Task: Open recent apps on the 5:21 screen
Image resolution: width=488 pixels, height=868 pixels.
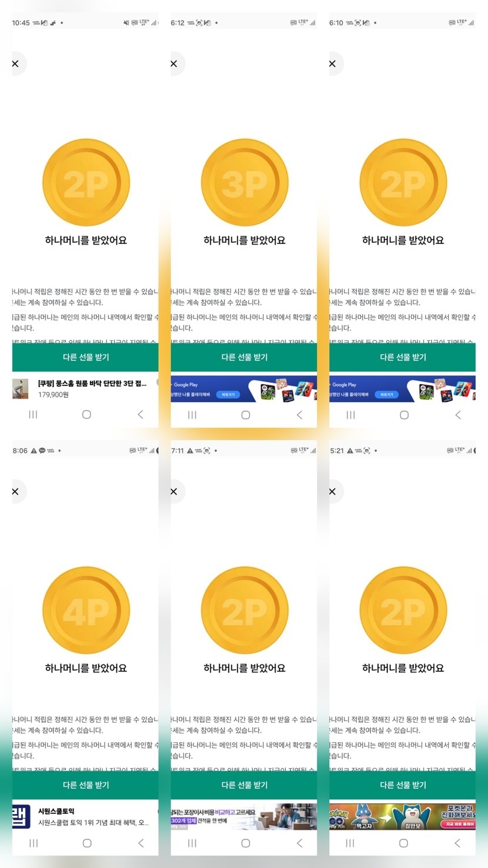Action: pos(350,843)
